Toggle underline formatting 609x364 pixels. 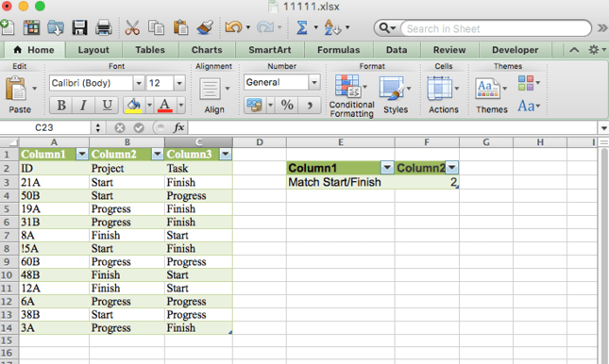pos(107,106)
